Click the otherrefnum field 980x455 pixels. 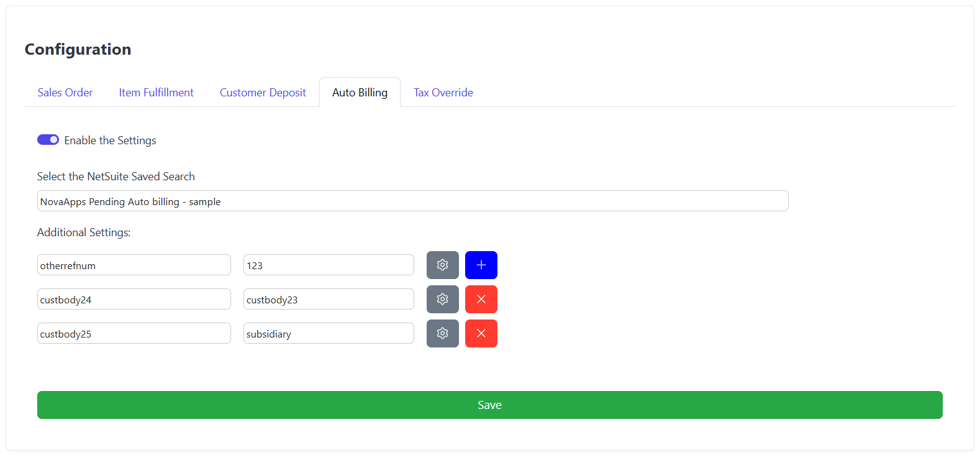tap(134, 265)
